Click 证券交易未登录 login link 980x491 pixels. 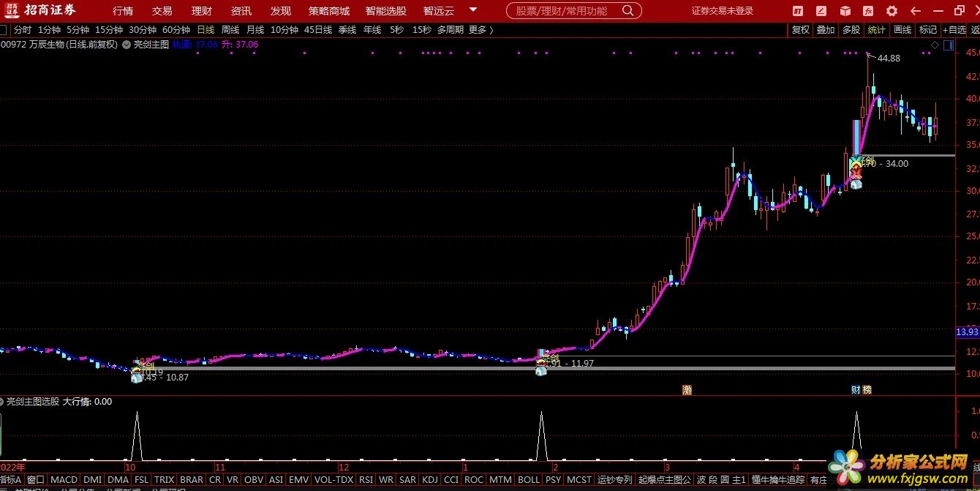[723, 11]
